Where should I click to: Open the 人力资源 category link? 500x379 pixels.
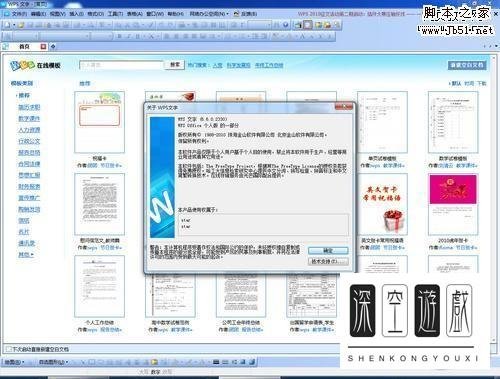[29, 130]
